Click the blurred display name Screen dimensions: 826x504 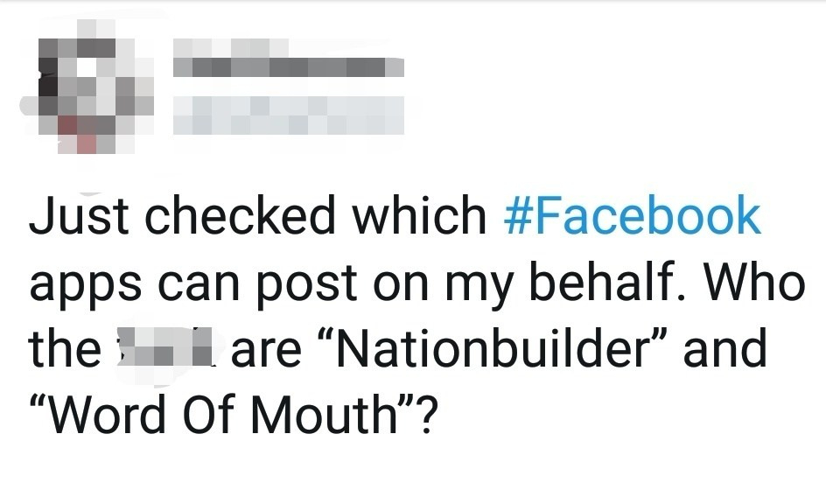tap(289, 59)
